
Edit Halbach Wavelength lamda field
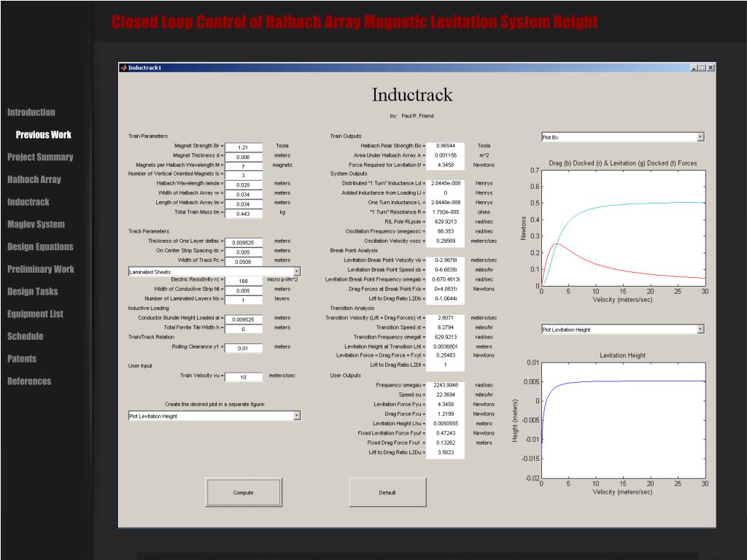click(x=244, y=184)
